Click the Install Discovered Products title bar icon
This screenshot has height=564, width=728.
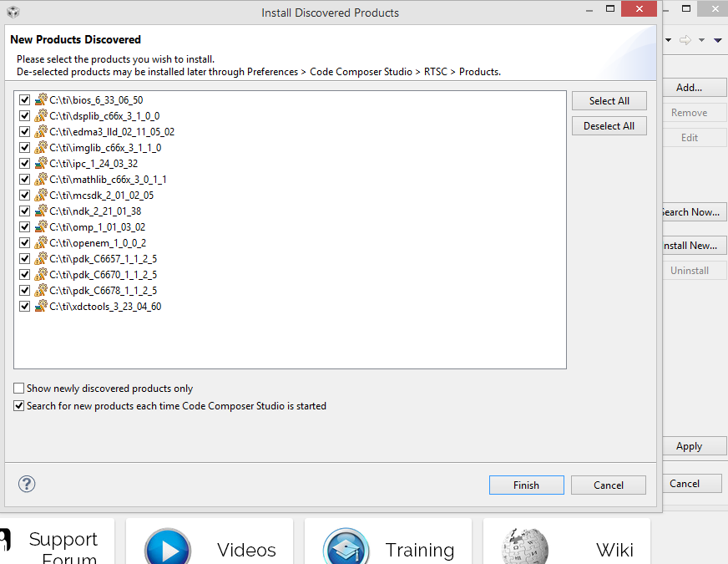point(13,12)
